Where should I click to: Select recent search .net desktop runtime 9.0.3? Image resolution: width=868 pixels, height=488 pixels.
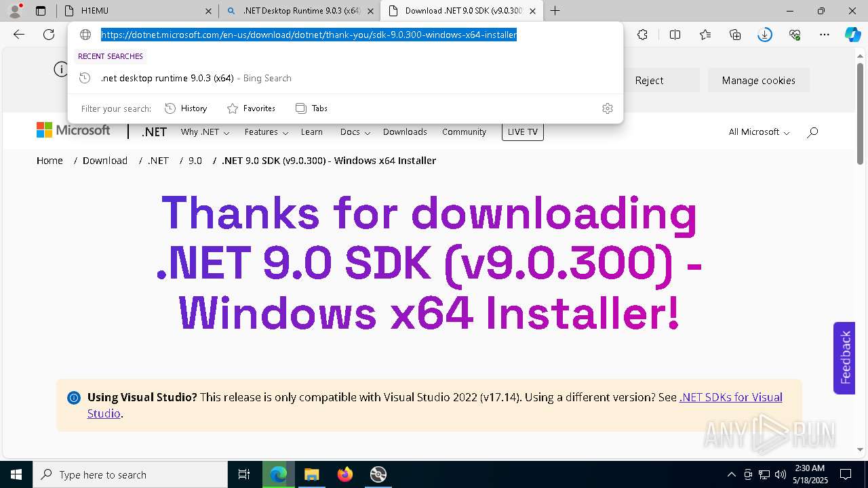pyautogui.click(x=345, y=79)
